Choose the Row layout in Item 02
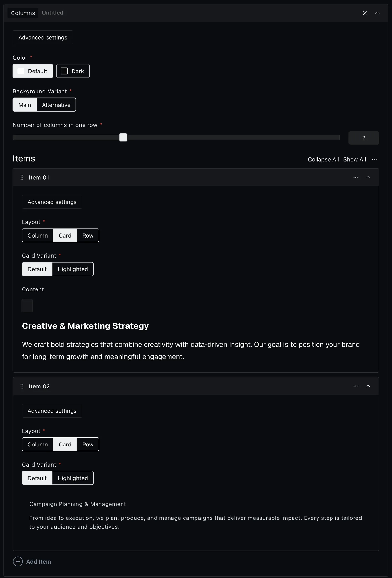 88,445
